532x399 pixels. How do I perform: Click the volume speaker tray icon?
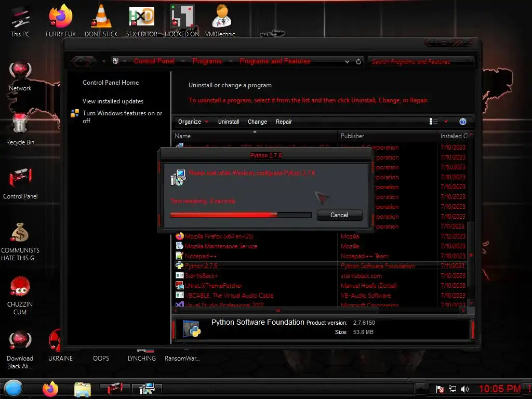coord(465,389)
